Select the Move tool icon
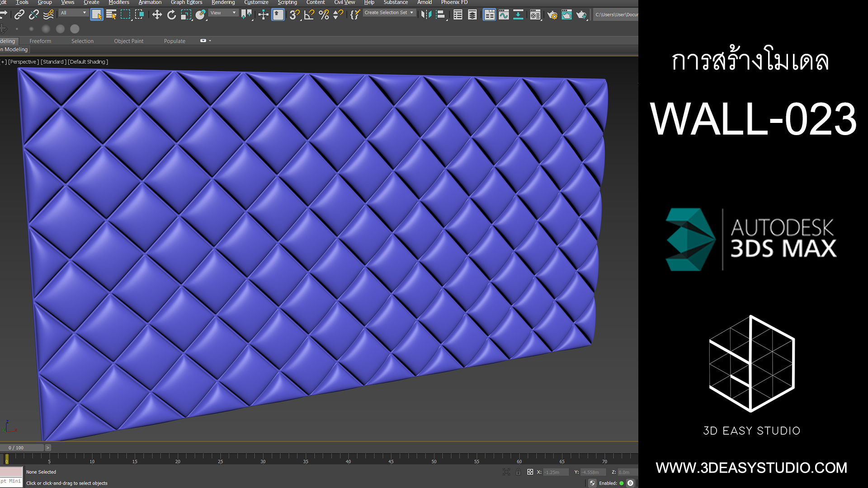The height and width of the screenshot is (488, 868). point(157,15)
